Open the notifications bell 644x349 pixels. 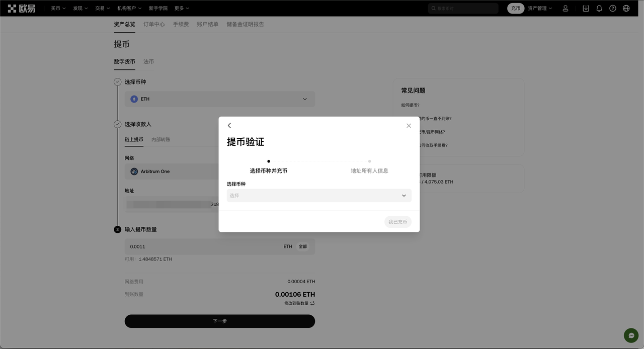click(x=599, y=9)
